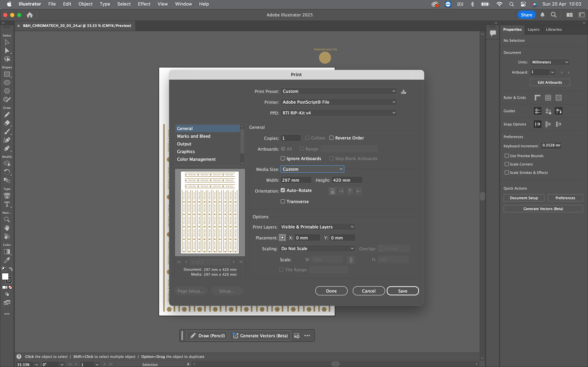The image size is (588, 367).
Task: Enable the Reverse Order checkbox
Action: coord(331,138)
